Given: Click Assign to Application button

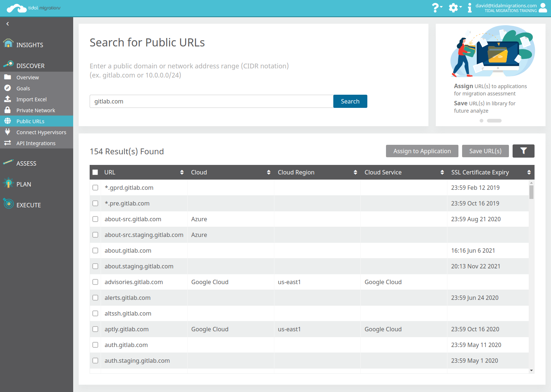Looking at the screenshot, I should click(x=422, y=151).
